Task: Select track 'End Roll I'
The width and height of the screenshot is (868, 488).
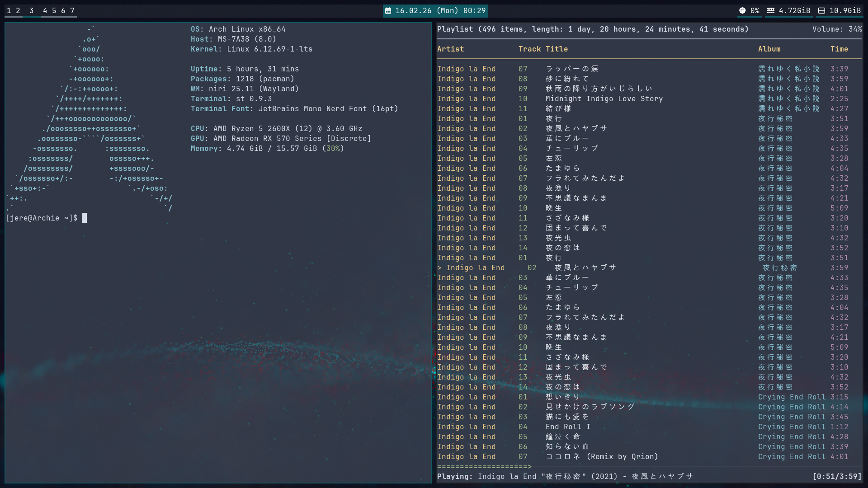Action: [x=568, y=427]
